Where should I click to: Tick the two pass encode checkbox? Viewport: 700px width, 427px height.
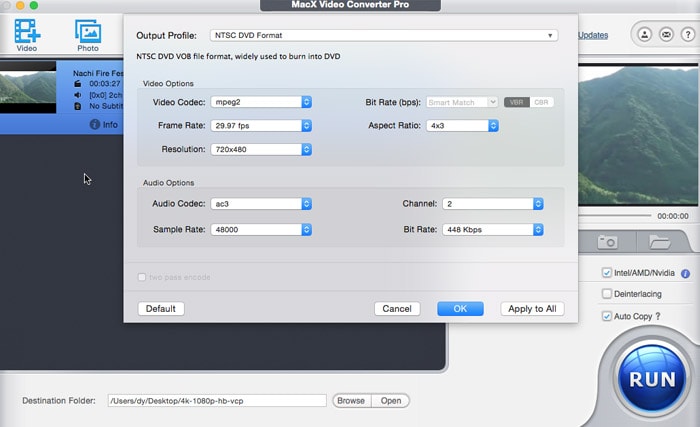coord(142,277)
